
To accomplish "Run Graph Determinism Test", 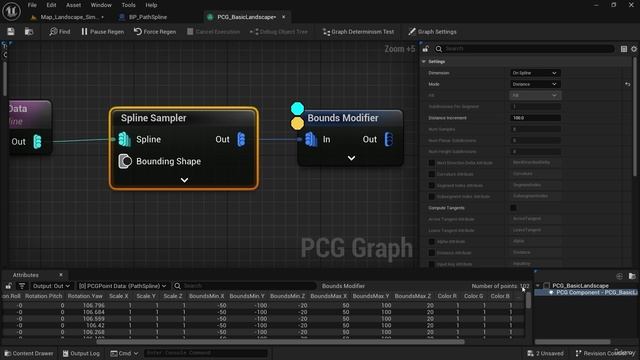I will [x=358, y=31].
